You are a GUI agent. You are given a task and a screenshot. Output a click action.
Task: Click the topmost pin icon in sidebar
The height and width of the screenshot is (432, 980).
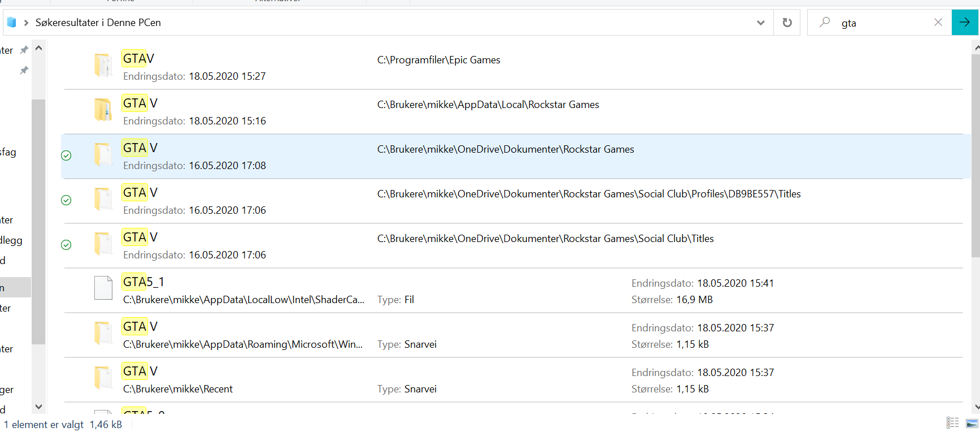(x=24, y=50)
